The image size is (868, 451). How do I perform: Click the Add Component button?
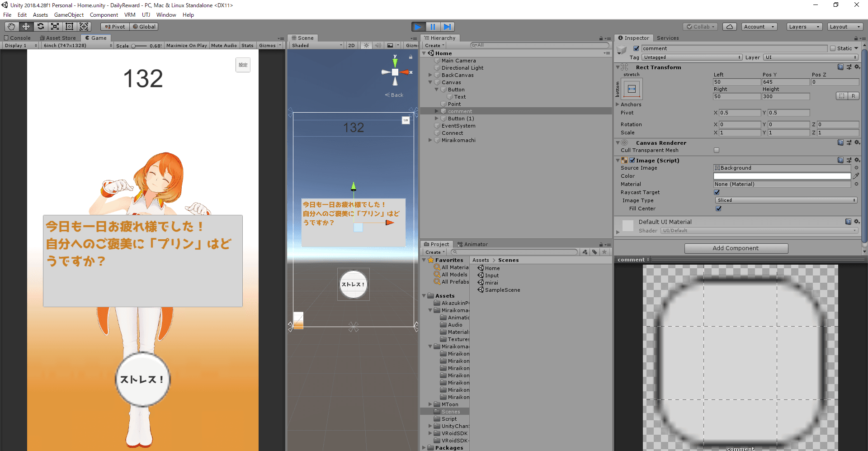pos(736,248)
